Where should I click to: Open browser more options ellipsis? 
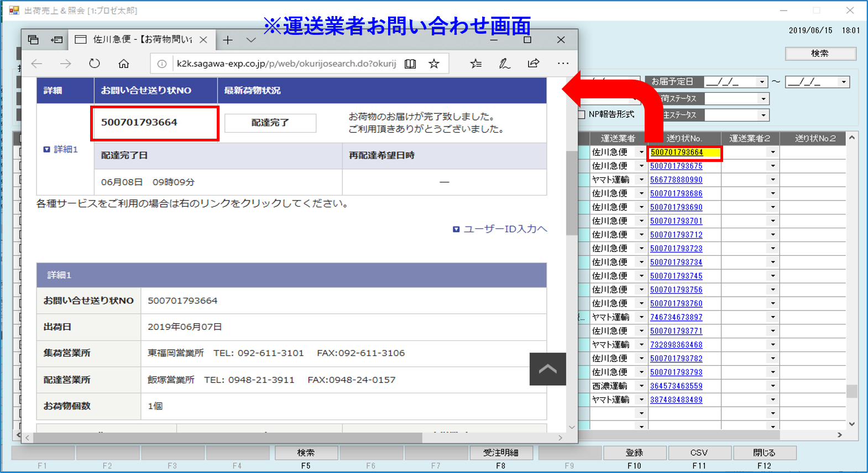tap(563, 64)
